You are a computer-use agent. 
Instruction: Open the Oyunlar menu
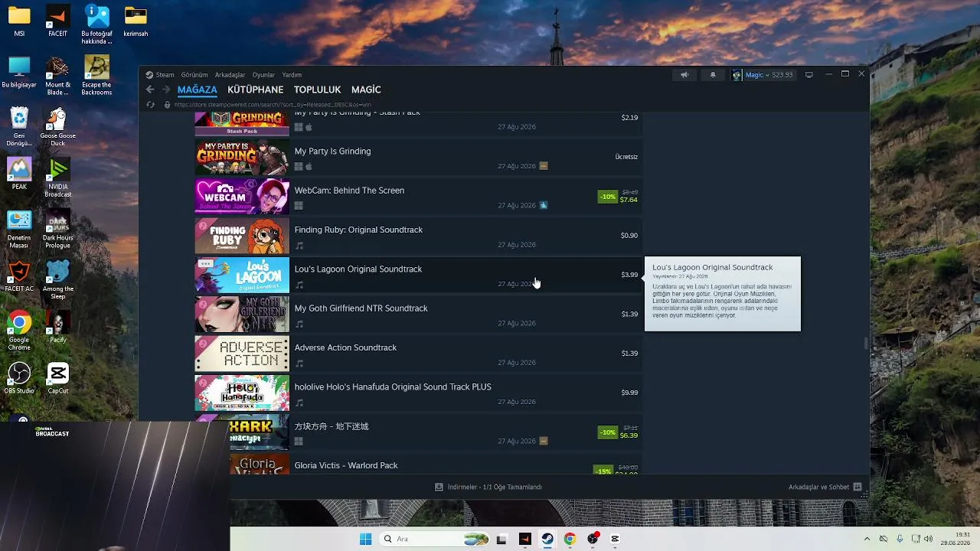point(263,75)
